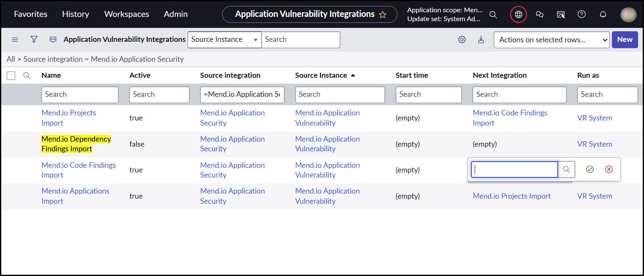Expand Actions on selected rows dropdown
Screen dimensions: 644x276
click(551, 40)
